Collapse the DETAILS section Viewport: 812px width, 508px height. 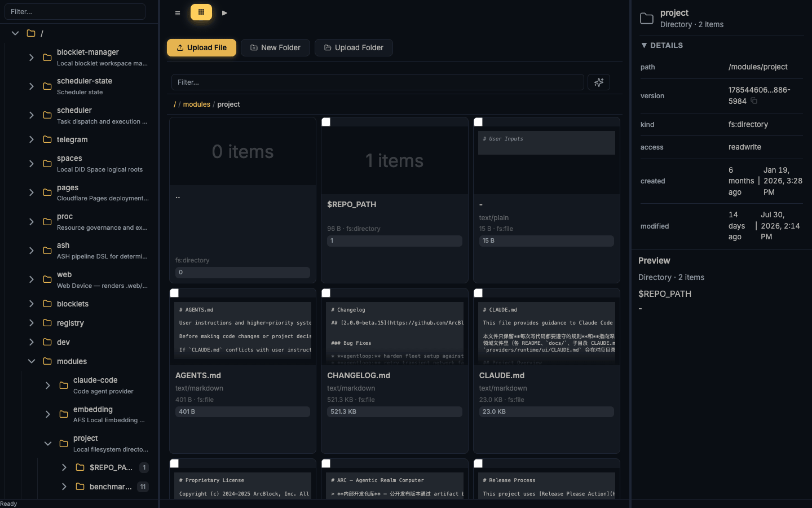662,45
